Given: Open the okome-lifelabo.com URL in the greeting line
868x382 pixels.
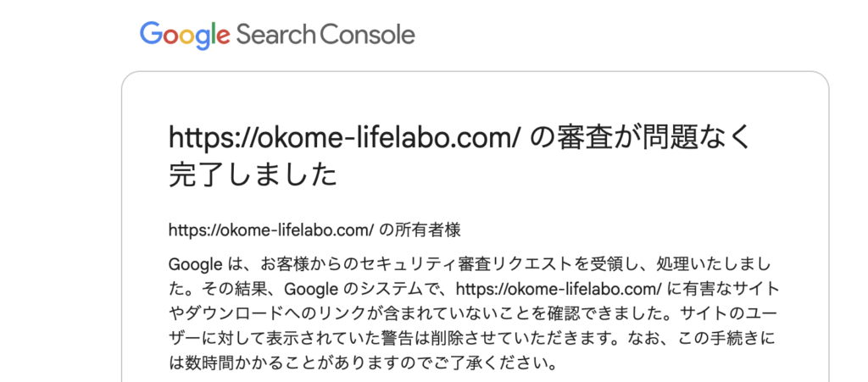Looking at the screenshot, I should coord(272,230).
